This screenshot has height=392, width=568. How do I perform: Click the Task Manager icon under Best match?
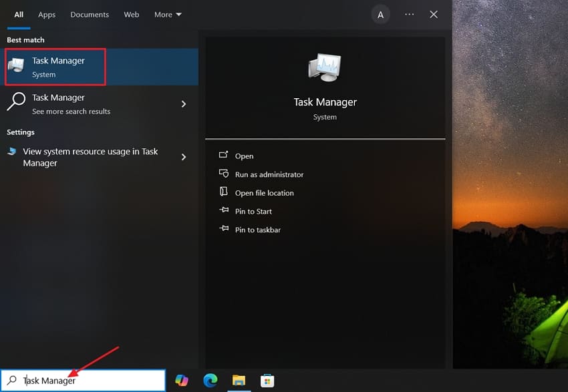[x=18, y=65]
